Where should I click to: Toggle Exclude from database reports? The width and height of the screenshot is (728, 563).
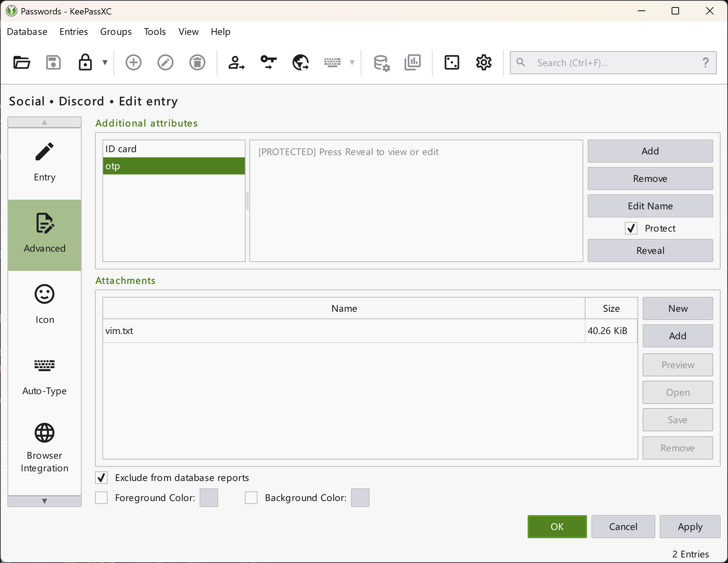[x=101, y=478]
